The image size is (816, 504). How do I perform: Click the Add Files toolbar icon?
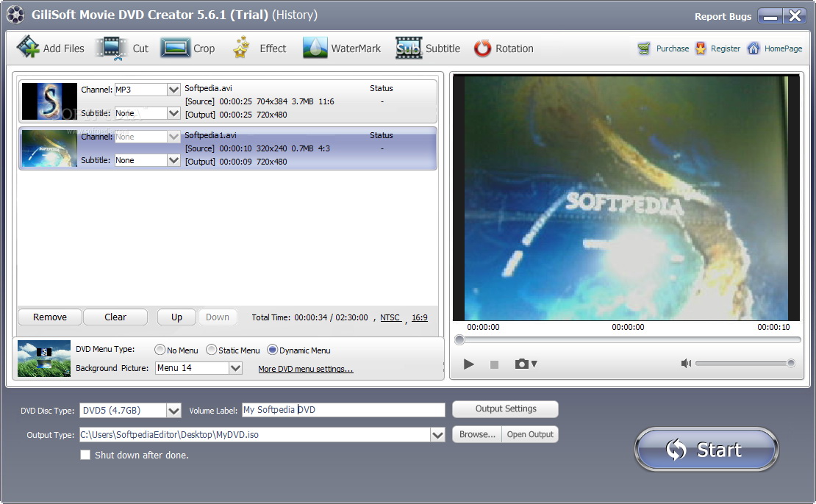tap(28, 47)
